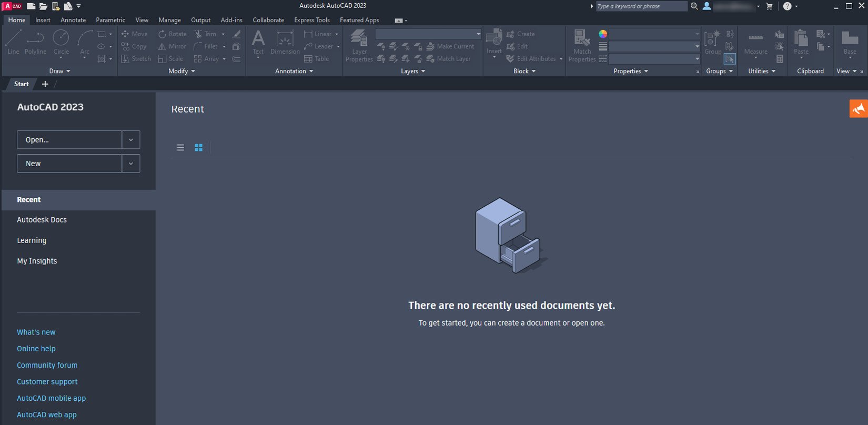The height and width of the screenshot is (425, 868).
Task: Expand the Properties panel
Action: [631, 71]
